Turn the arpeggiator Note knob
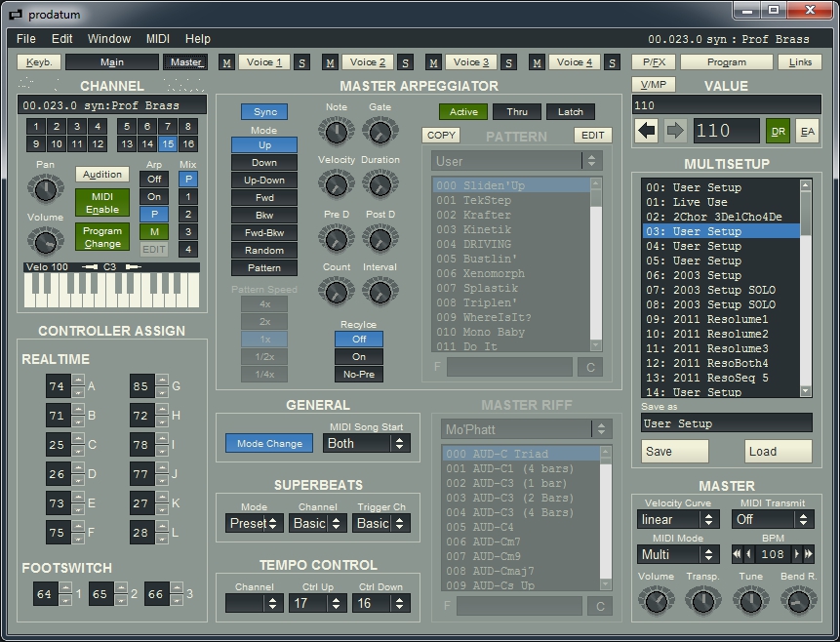This screenshot has width=840, height=642. pyautogui.click(x=337, y=132)
